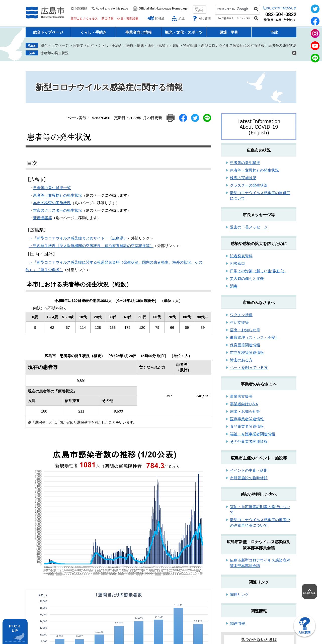Image resolution: width=322 pixels, height=644 pixels.
Task: Open 相談窓口 sidebar link
Action: (x=237, y=264)
